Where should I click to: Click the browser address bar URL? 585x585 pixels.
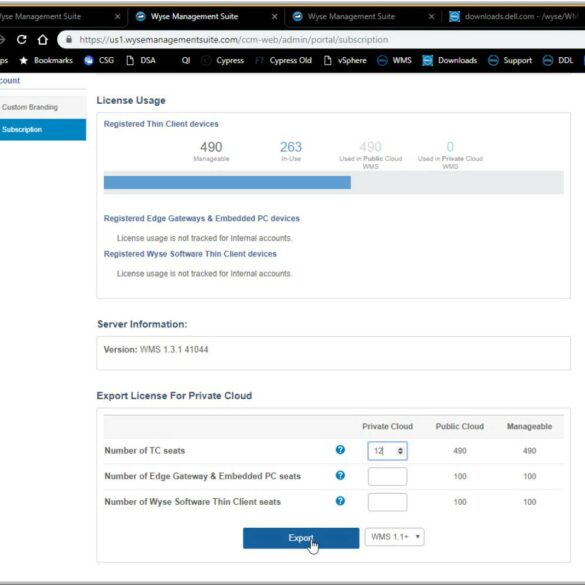click(234, 40)
